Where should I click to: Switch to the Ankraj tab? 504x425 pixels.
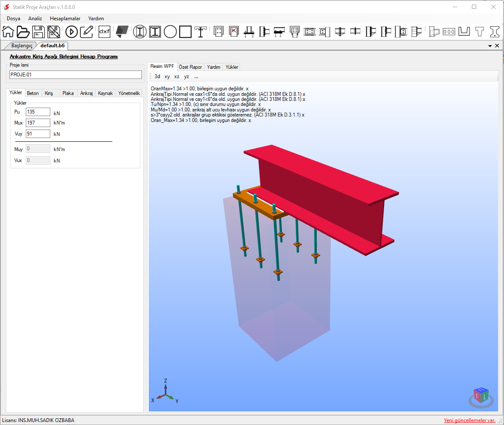87,93
